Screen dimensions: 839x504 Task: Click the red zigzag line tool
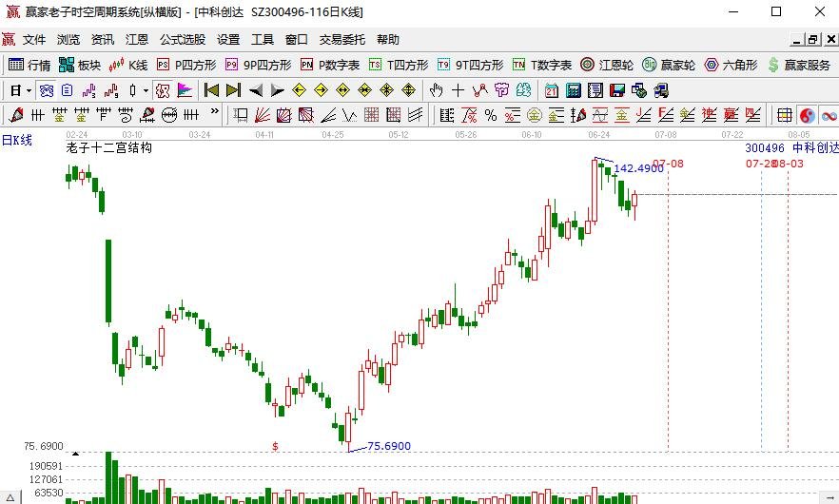(x=479, y=90)
